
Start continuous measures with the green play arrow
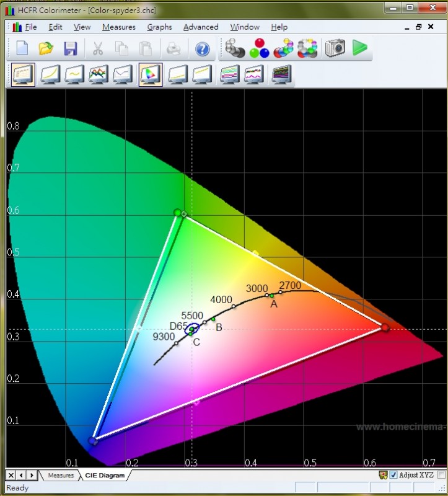pyautogui.click(x=360, y=48)
